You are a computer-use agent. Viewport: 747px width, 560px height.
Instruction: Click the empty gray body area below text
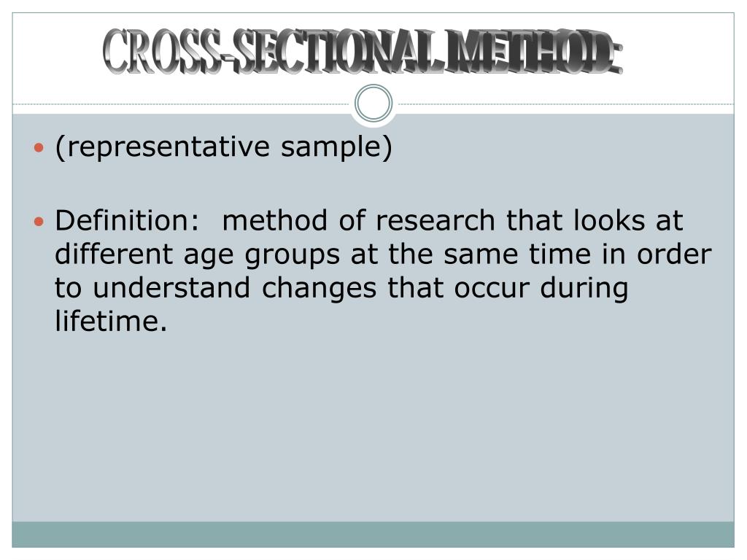(x=373, y=429)
